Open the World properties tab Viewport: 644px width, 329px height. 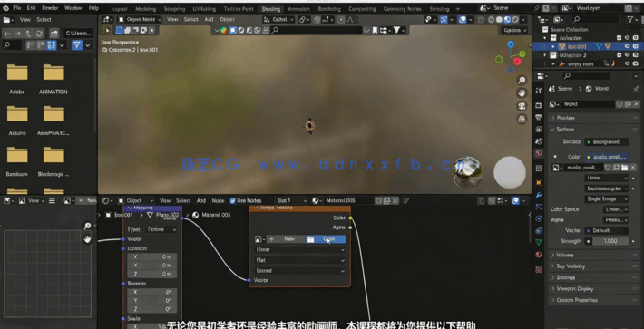click(539, 153)
